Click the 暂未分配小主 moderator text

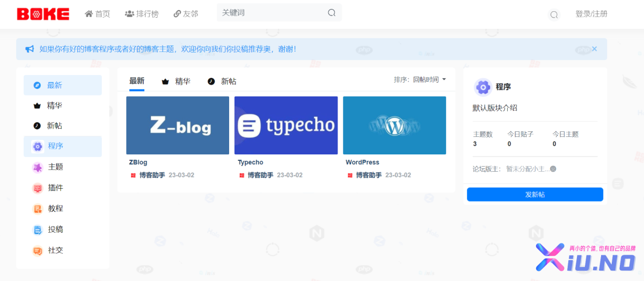point(528,169)
